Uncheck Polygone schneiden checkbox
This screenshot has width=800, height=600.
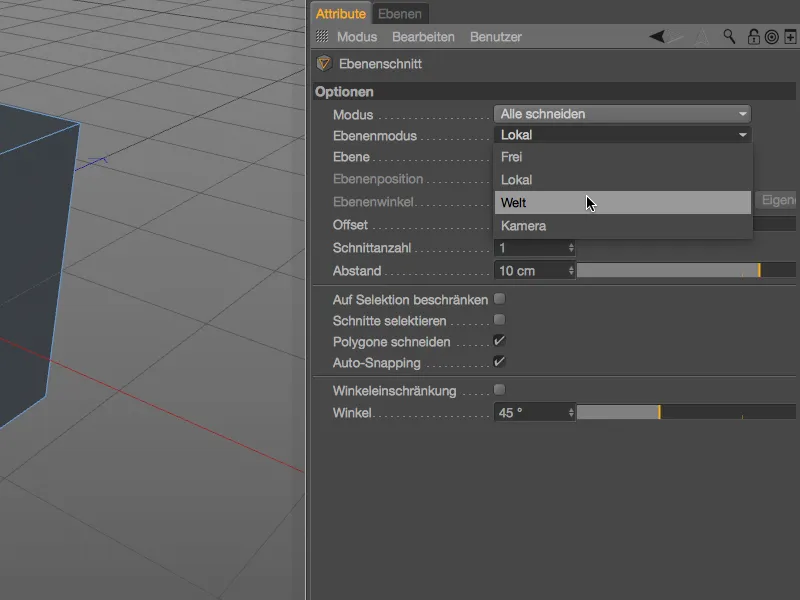[499, 341]
